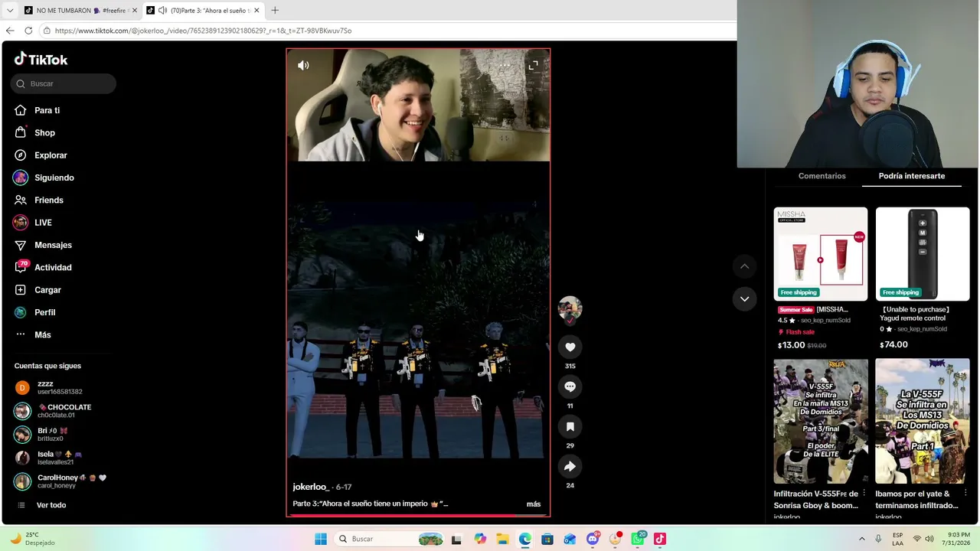Like the video with the heart icon
Screen dimensions: 980x551
[x=570, y=347]
